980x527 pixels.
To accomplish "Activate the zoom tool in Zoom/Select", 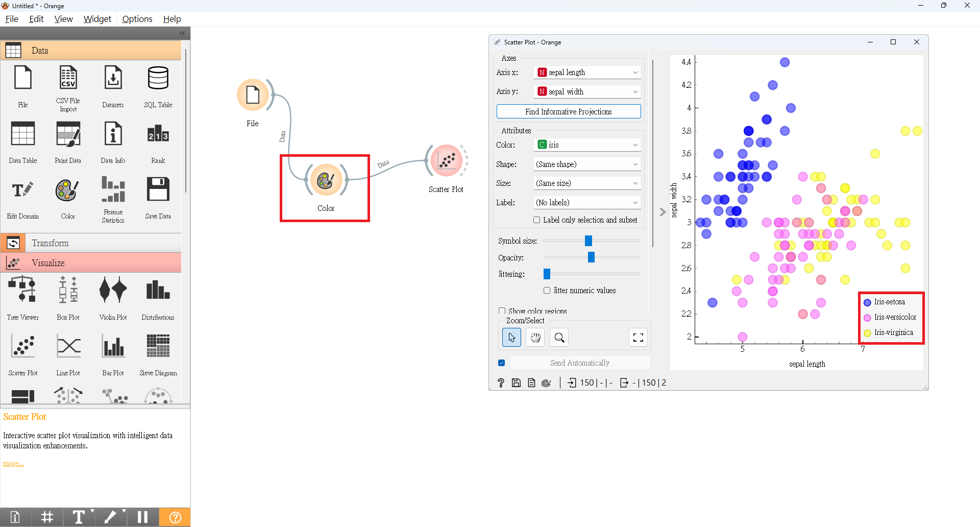I will coord(559,337).
